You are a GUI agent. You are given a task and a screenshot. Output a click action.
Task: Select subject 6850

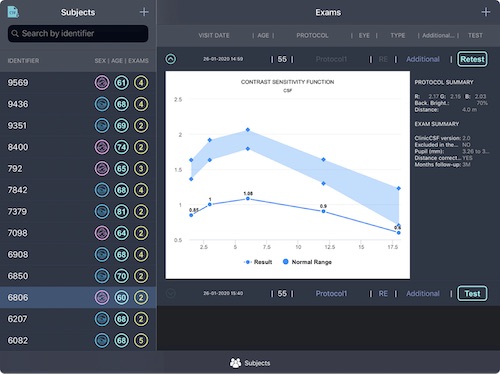click(78, 276)
